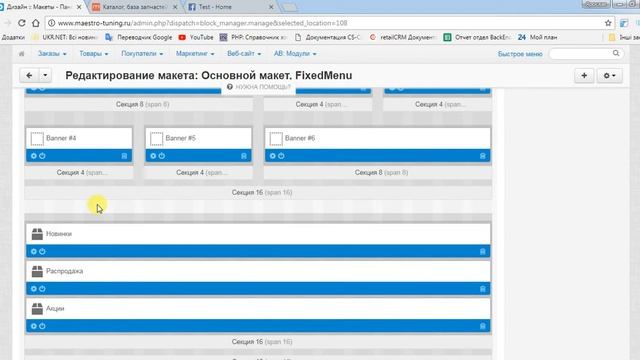
Task: Close the Каталог, база запчастей tab
Action: (175, 7)
